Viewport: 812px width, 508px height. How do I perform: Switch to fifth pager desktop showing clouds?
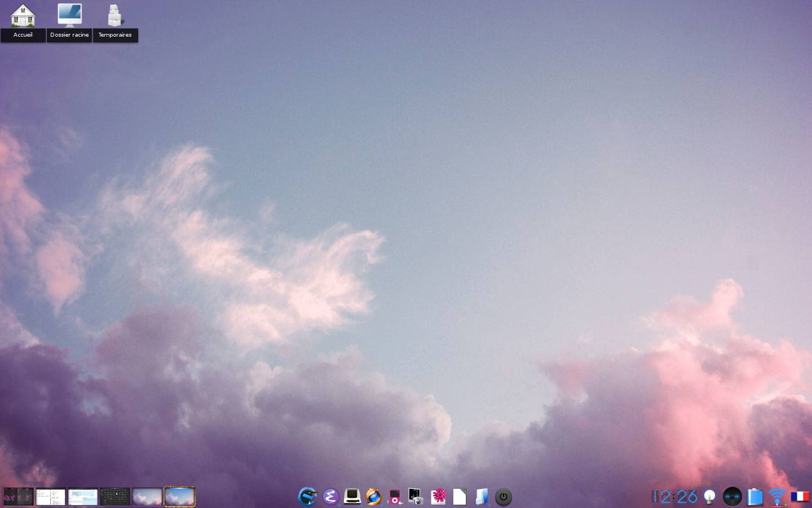coord(147,497)
